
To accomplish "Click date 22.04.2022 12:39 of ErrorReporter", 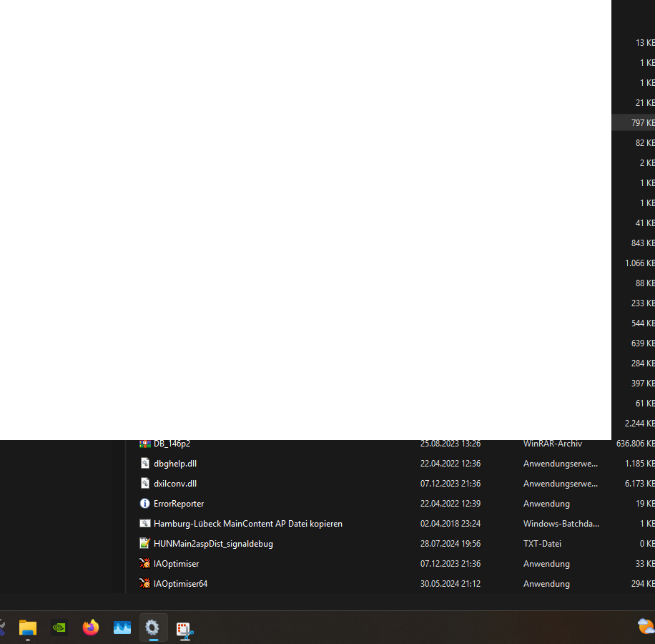I will tap(450, 504).
